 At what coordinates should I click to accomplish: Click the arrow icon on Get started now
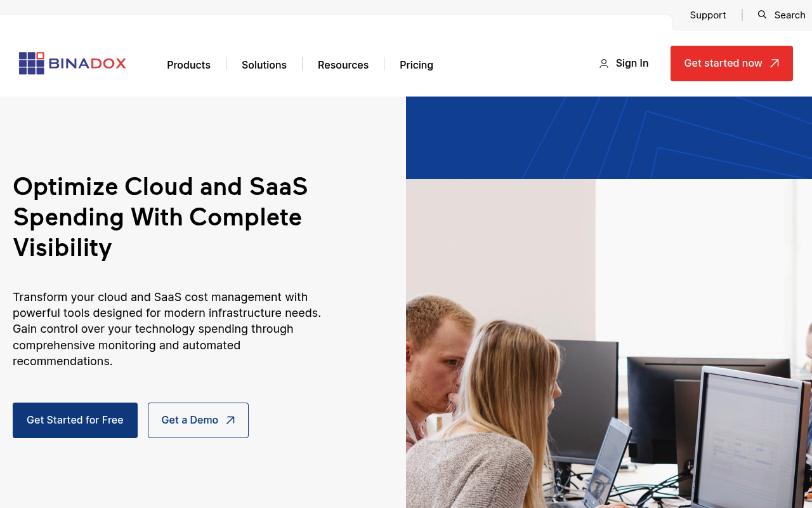coord(775,63)
